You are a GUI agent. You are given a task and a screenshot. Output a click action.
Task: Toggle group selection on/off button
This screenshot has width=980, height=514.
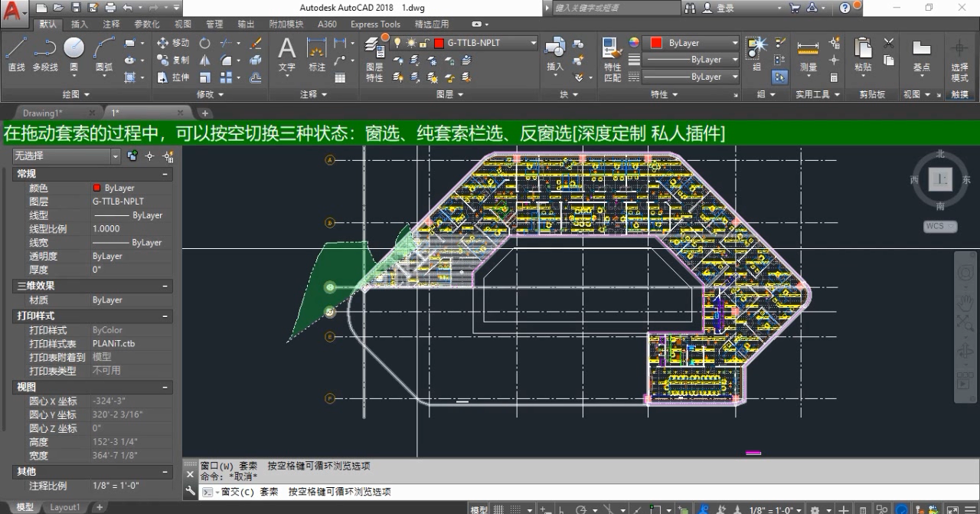coord(779,77)
